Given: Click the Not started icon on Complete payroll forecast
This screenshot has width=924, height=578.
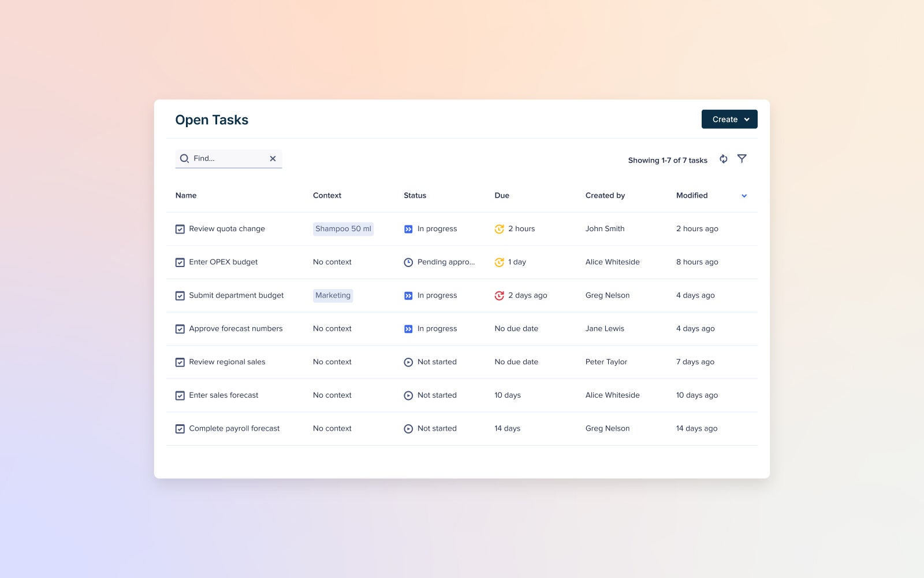Looking at the screenshot, I should click(409, 428).
